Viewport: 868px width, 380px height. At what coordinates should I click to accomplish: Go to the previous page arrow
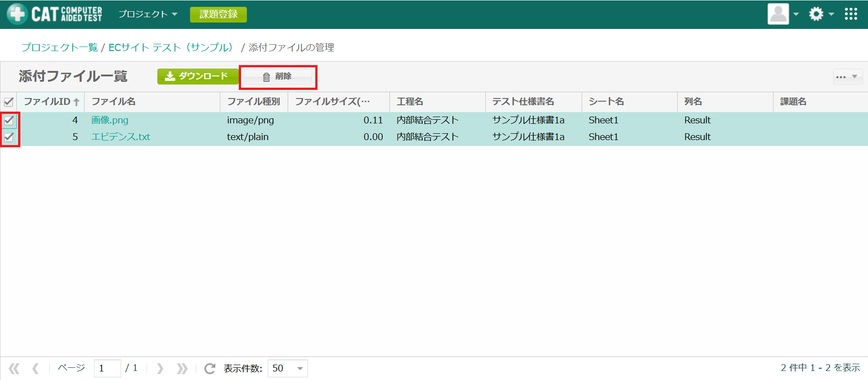tap(35, 369)
